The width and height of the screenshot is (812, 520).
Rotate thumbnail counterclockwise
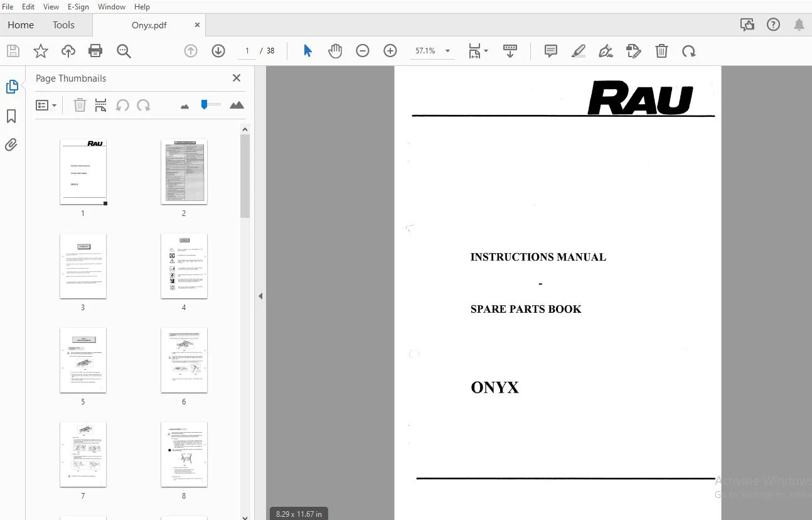click(x=122, y=106)
